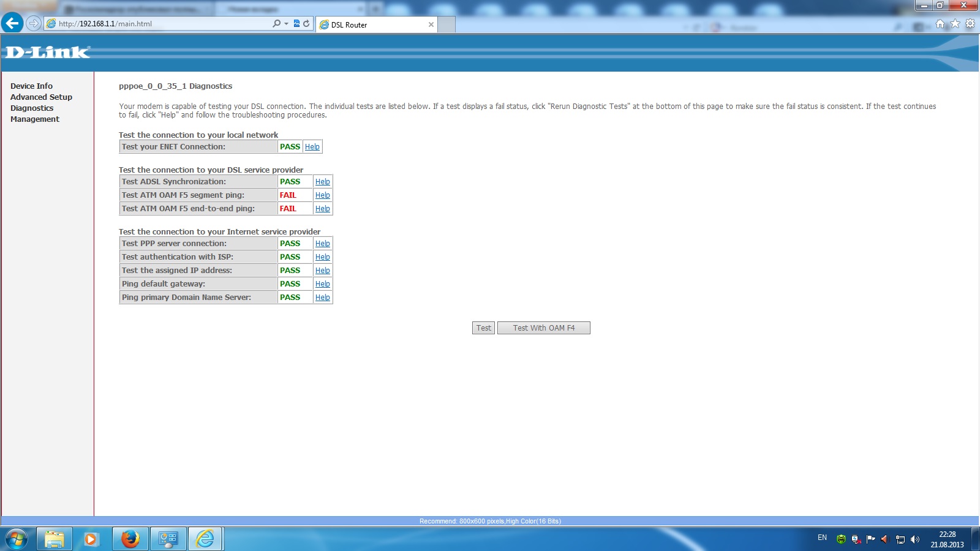
Task: Open the Advanced Setup menu
Action: [x=41, y=97]
